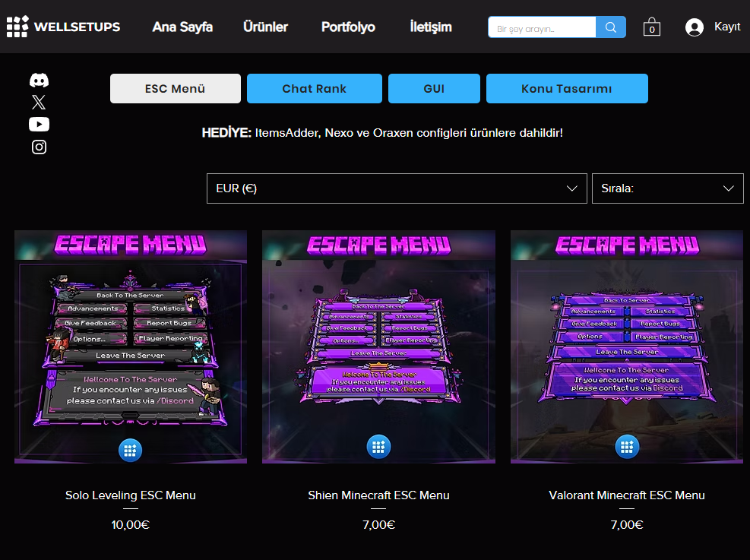Viewport: 750px width, 560px height.
Task: Open the shopping bag cart icon
Action: pyautogui.click(x=651, y=27)
